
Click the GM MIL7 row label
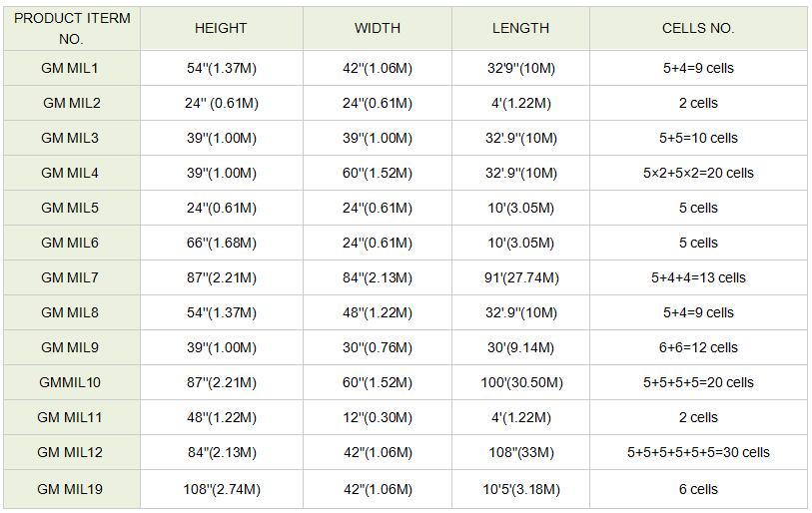coord(70,277)
